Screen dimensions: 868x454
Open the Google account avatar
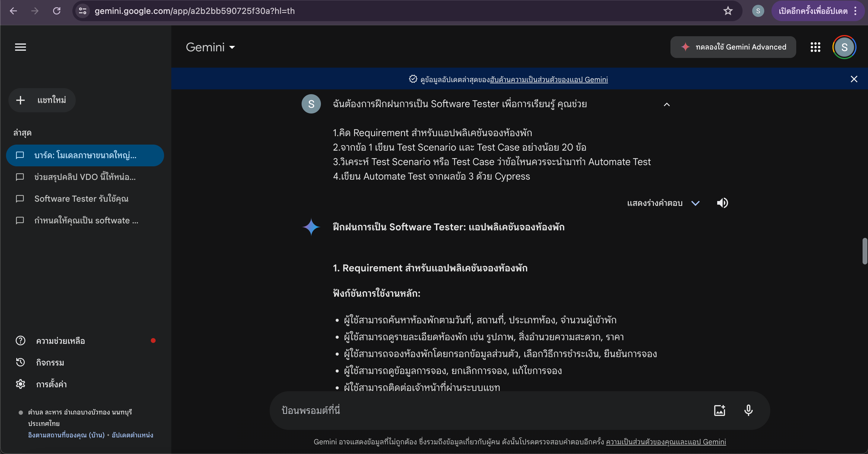click(x=844, y=47)
